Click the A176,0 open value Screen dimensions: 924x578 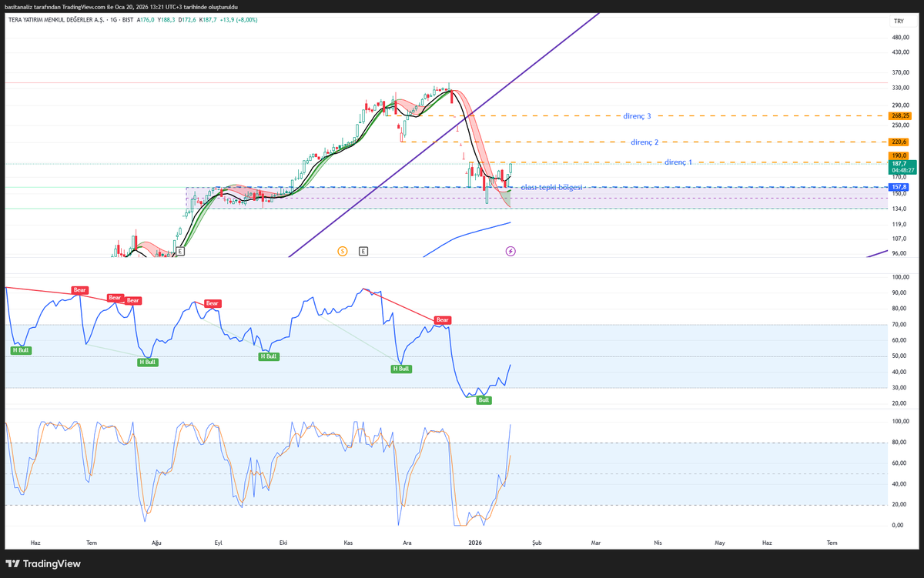coord(144,19)
